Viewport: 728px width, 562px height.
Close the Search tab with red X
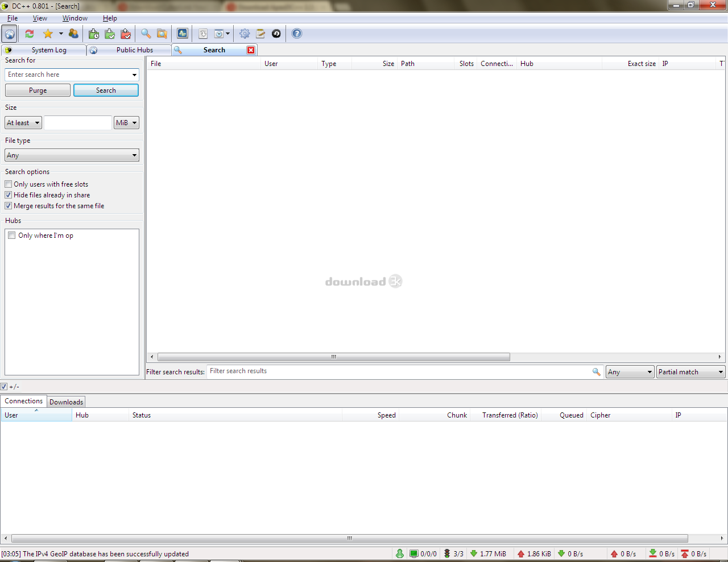coord(251,50)
